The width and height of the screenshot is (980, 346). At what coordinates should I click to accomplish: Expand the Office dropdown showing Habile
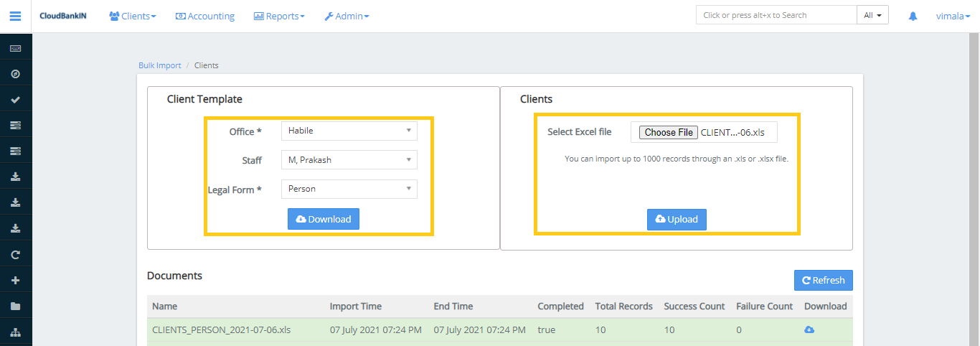point(349,131)
